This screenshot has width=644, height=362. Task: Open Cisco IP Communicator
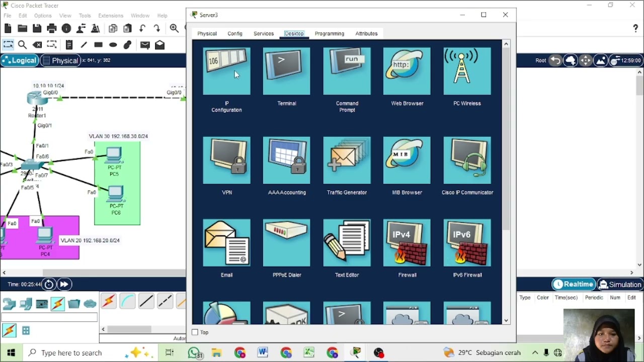click(x=467, y=160)
